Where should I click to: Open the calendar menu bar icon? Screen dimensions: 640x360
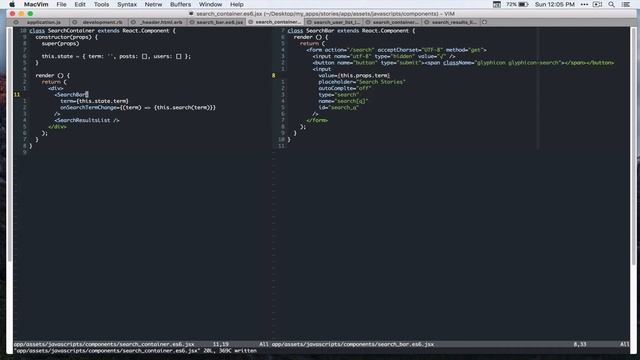click(497, 4)
